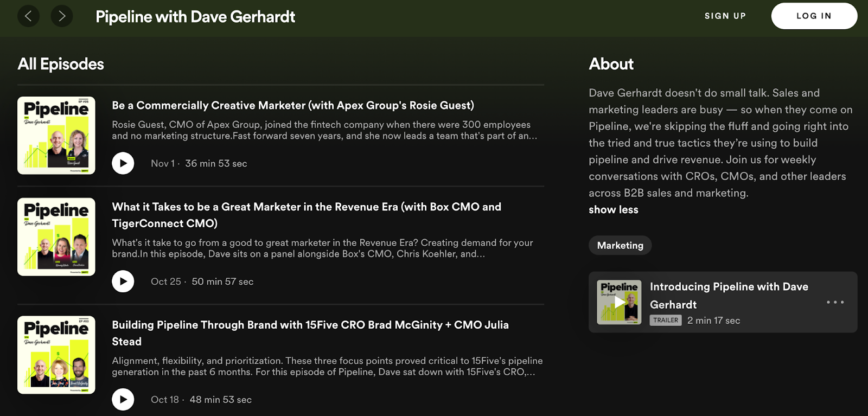Play the Box CMO and TigerConnect episode
Screen dimensions: 868x416
[123, 281]
